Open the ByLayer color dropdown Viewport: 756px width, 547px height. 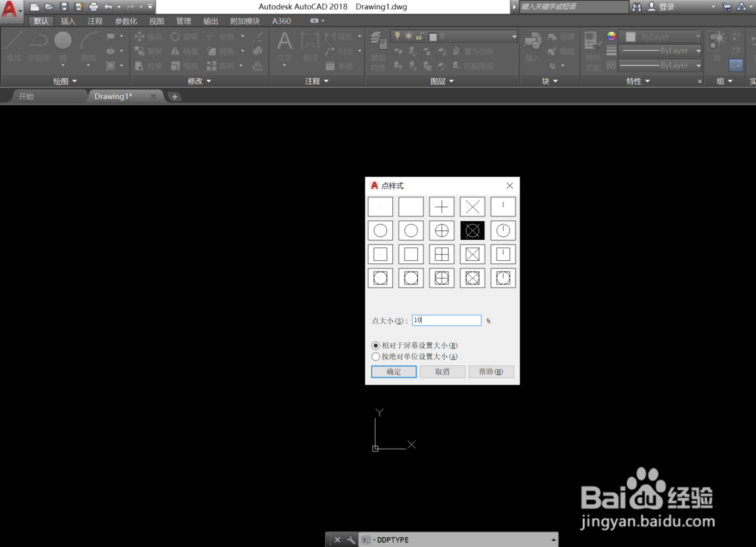(698, 36)
